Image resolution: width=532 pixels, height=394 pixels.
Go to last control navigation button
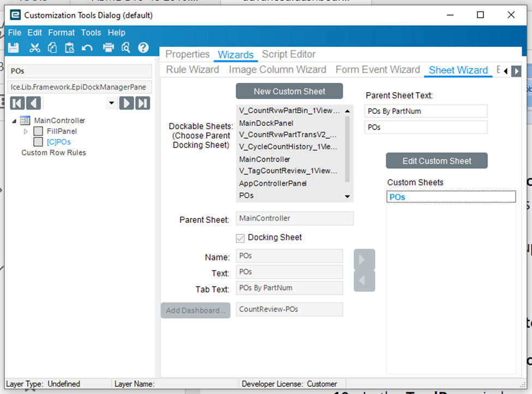click(142, 103)
